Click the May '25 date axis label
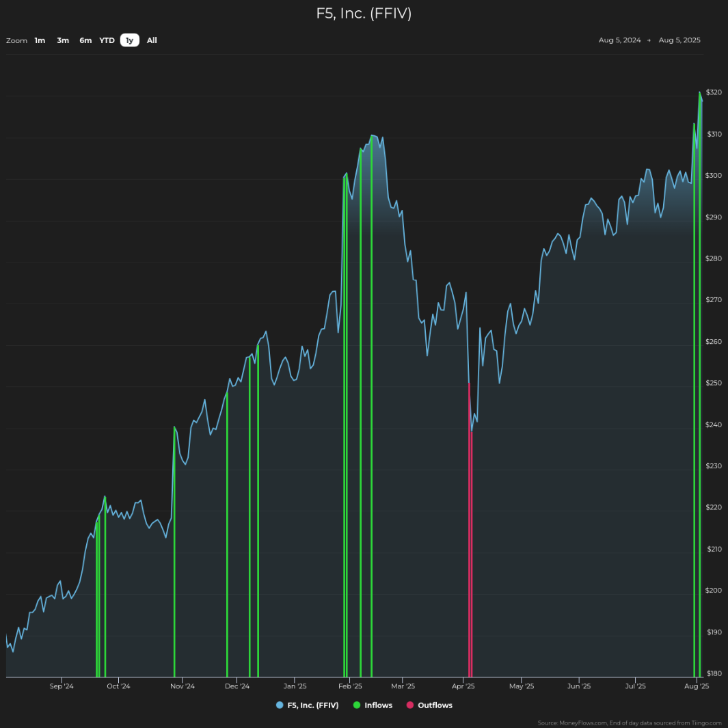 click(x=522, y=686)
